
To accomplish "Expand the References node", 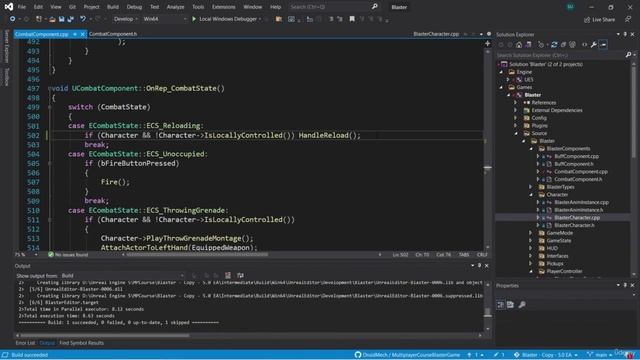I will (x=516, y=102).
